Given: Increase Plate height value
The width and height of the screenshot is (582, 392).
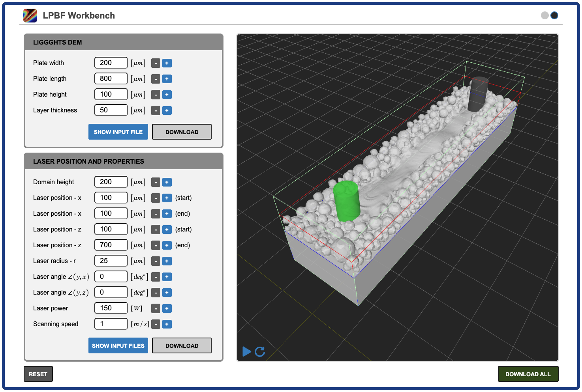Looking at the screenshot, I should tap(167, 95).
